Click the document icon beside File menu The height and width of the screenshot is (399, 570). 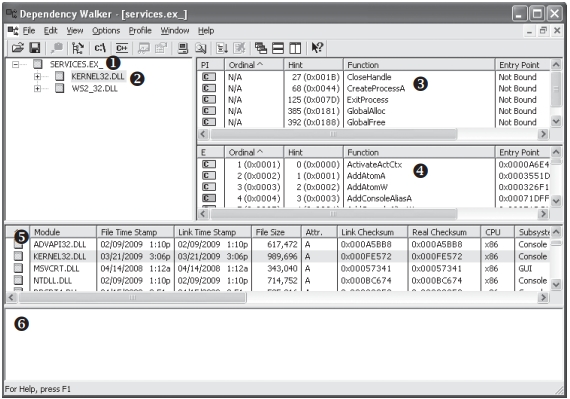[13, 31]
